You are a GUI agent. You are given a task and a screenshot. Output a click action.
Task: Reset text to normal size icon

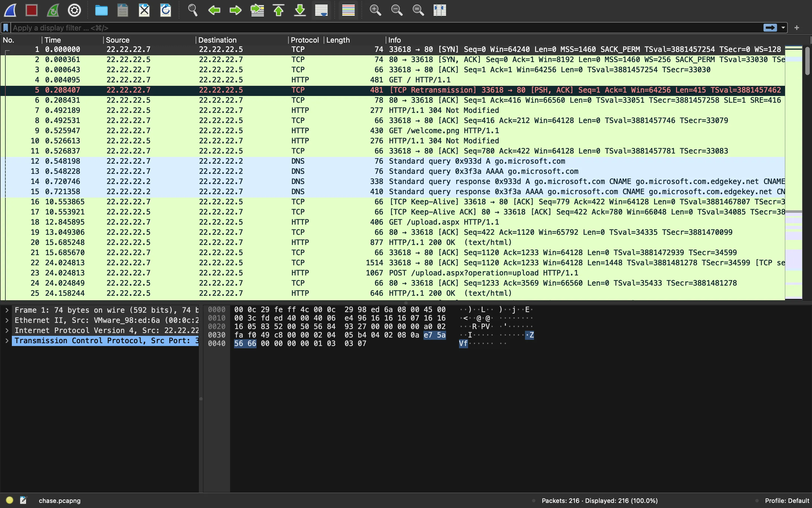click(418, 10)
